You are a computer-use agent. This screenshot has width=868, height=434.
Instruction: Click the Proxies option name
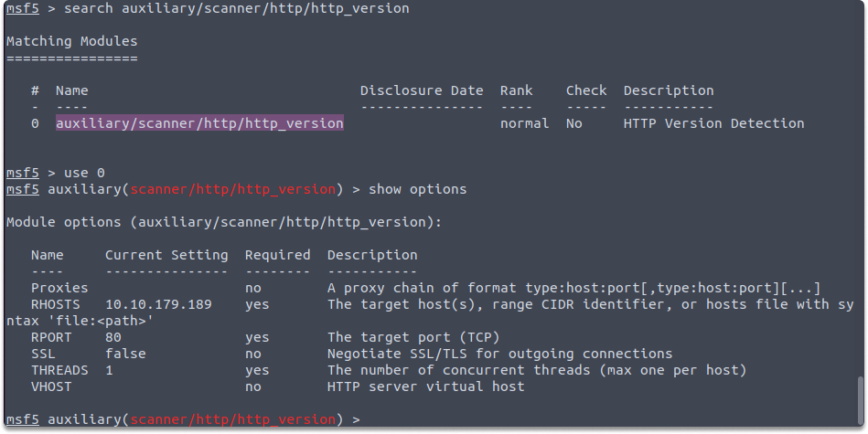coord(59,288)
